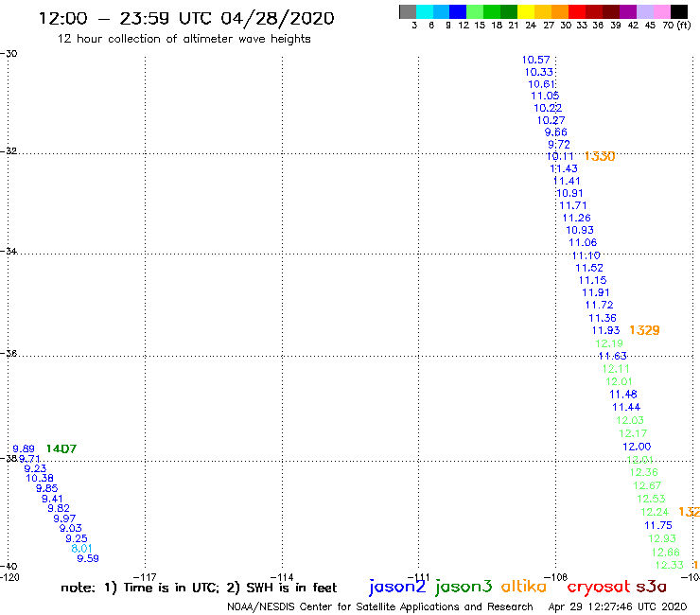This screenshot has height=615, width=700.
Task: Click the light blue 8.01 value
Action: point(81,549)
